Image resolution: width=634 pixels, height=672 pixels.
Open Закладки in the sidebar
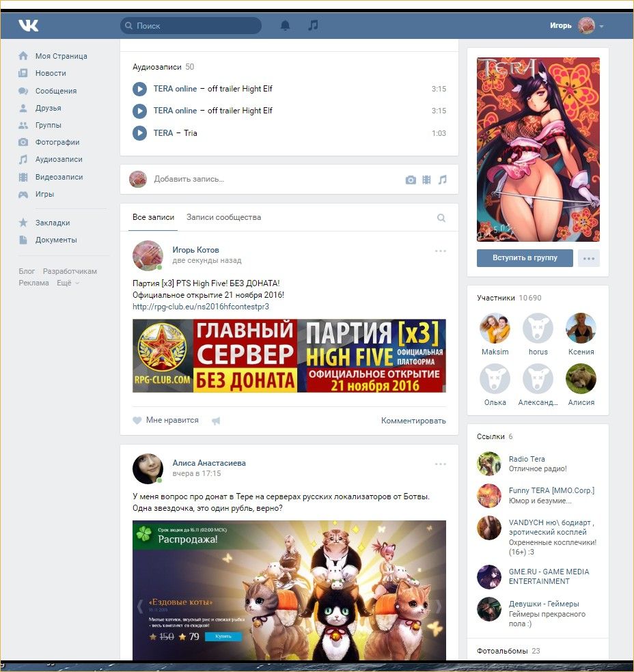53,223
